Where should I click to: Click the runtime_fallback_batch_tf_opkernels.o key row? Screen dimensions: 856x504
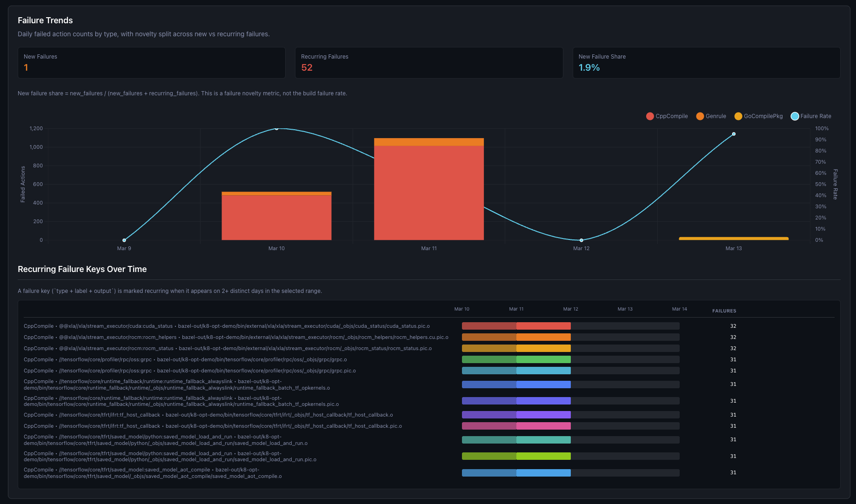(x=429, y=385)
